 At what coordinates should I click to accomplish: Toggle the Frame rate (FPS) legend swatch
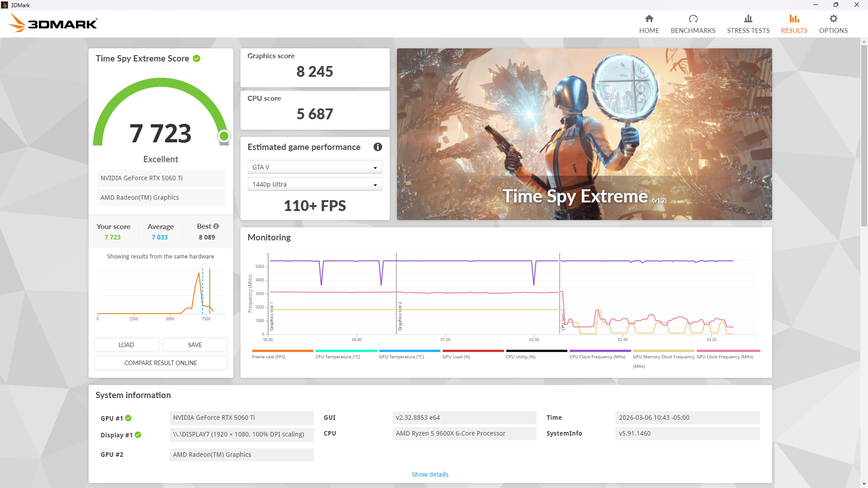pos(283,351)
